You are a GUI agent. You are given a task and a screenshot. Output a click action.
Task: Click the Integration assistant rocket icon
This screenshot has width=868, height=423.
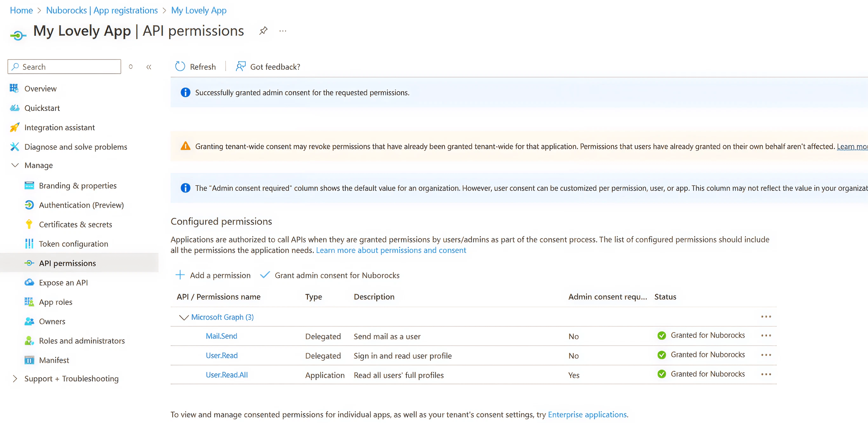click(x=14, y=127)
